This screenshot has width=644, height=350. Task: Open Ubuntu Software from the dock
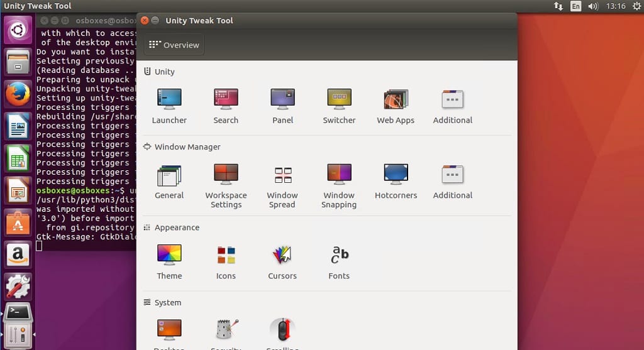click(x=18, y=222)
